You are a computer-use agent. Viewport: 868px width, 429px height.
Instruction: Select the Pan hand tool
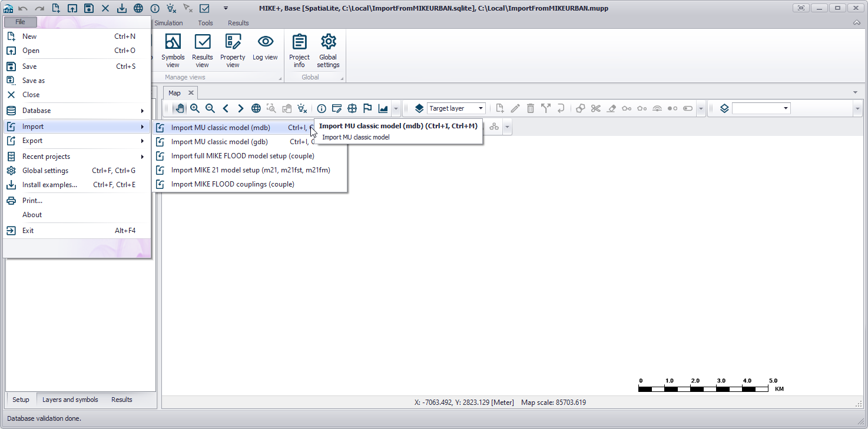[x=180, y=108]
